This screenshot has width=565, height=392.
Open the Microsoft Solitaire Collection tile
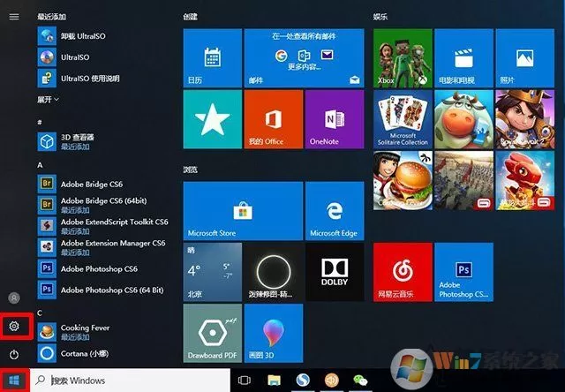point(403,119)
